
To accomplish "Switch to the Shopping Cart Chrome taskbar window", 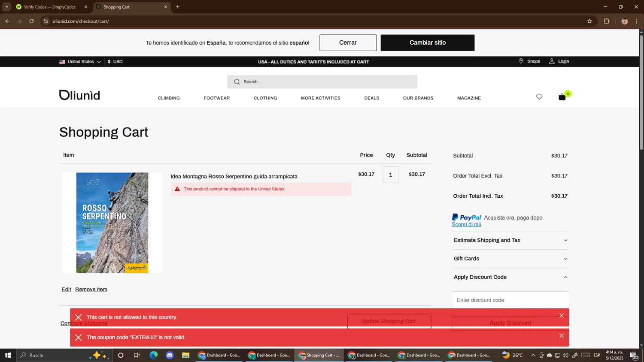I will [319, 355].
